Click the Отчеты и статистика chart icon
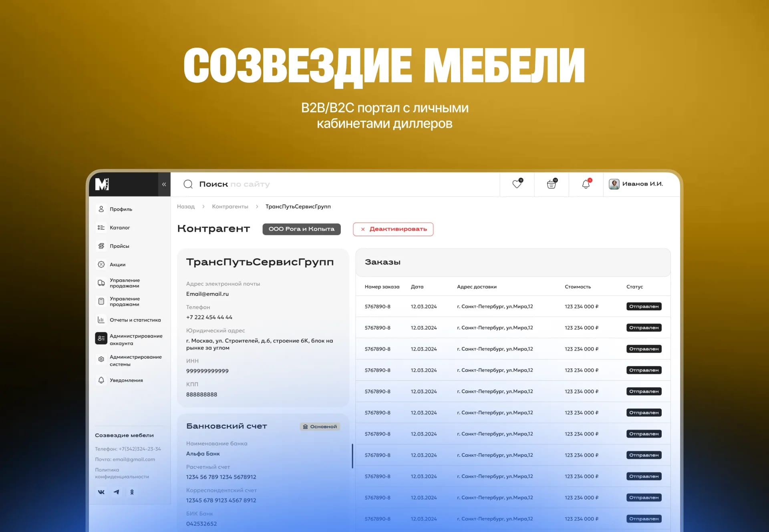The image size is (769, 532). coord(101,320)
